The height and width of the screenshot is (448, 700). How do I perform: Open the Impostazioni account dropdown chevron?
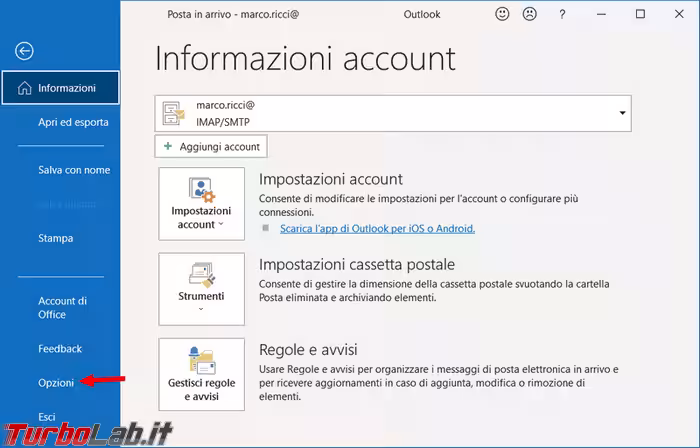click(221, 224)
